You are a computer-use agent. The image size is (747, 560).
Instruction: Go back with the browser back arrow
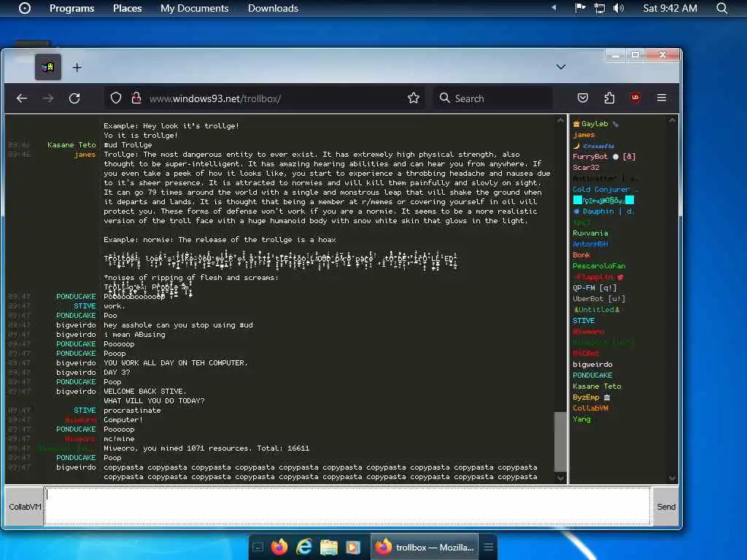click(22, 98)
